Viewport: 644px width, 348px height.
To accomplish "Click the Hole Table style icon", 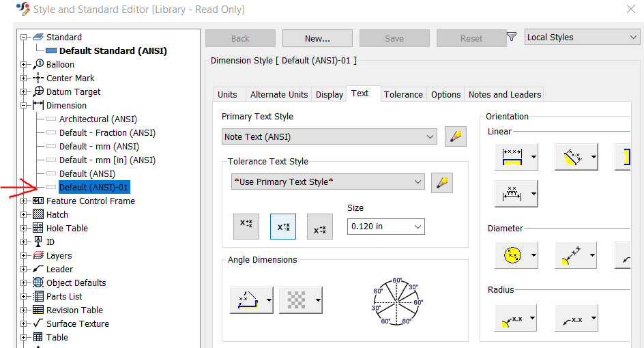I will (x=38, y=228).
